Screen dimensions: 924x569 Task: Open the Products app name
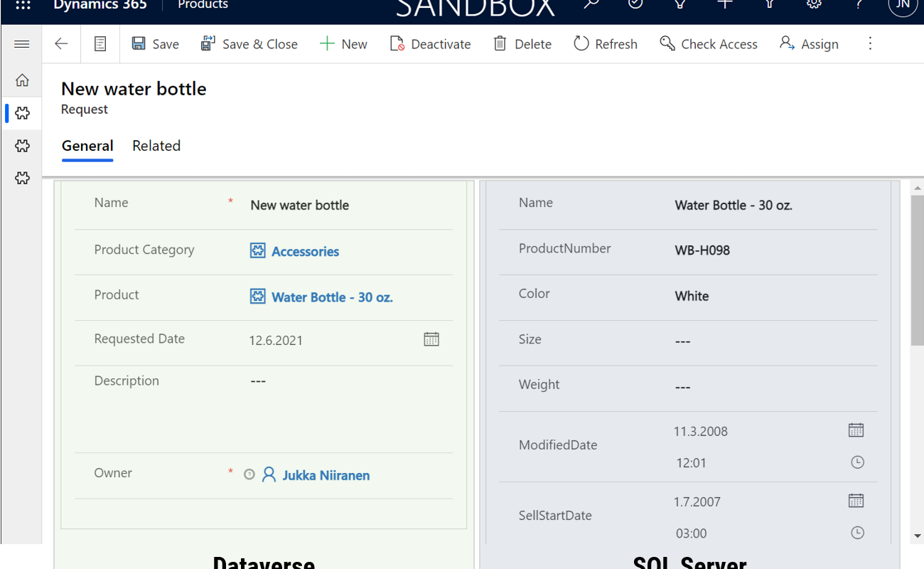pos(203,5)
